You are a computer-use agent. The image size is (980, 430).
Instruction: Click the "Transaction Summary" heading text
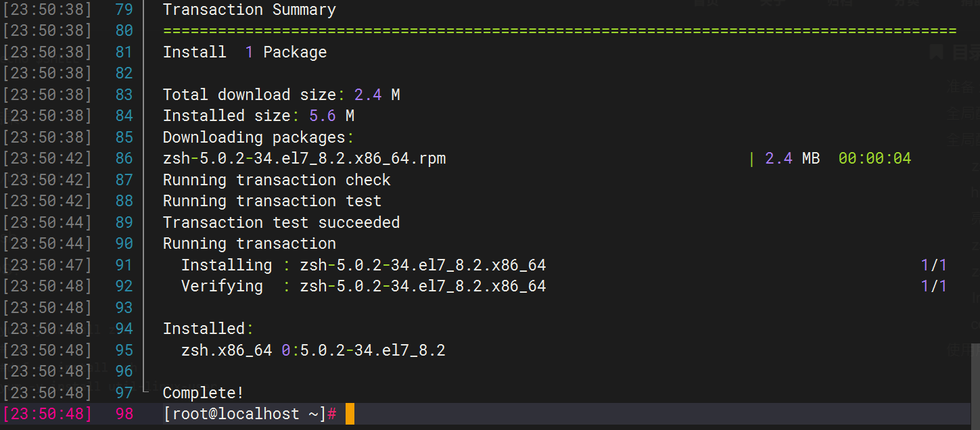(x=249, y=9)
